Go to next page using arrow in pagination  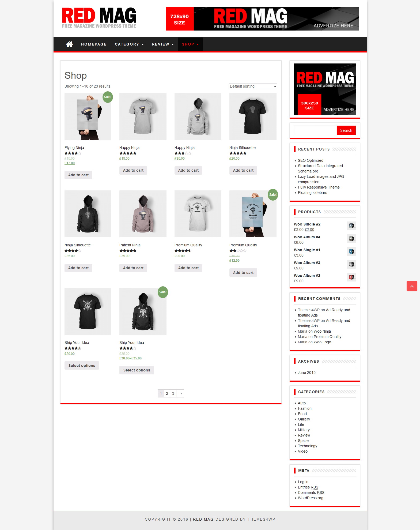pyautogui.click(x=180, y=393)
